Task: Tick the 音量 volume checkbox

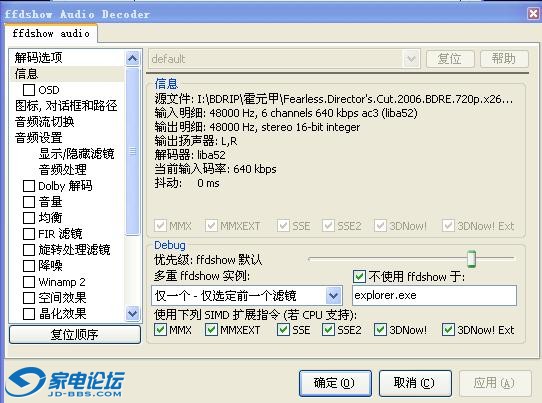Action: click(29, 202)
